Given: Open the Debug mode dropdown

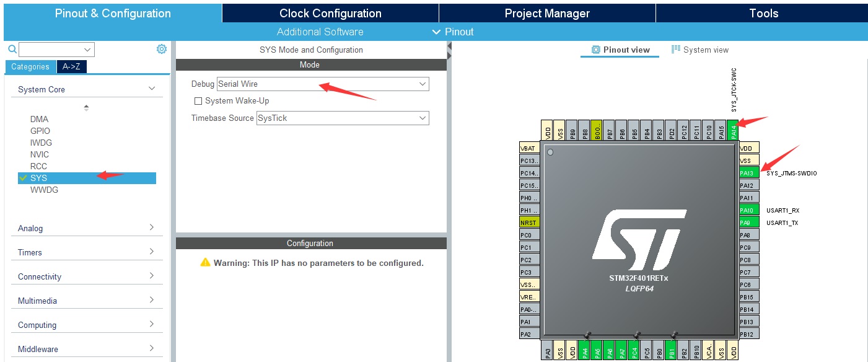Looking at the screenshot, I should pos(323,84).
